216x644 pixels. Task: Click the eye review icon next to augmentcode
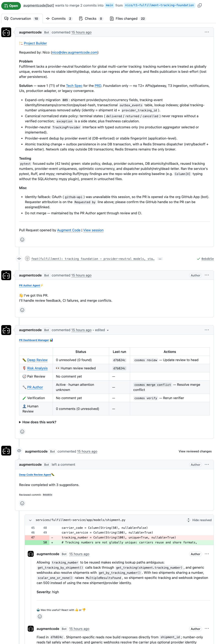(x=19, y=451)
